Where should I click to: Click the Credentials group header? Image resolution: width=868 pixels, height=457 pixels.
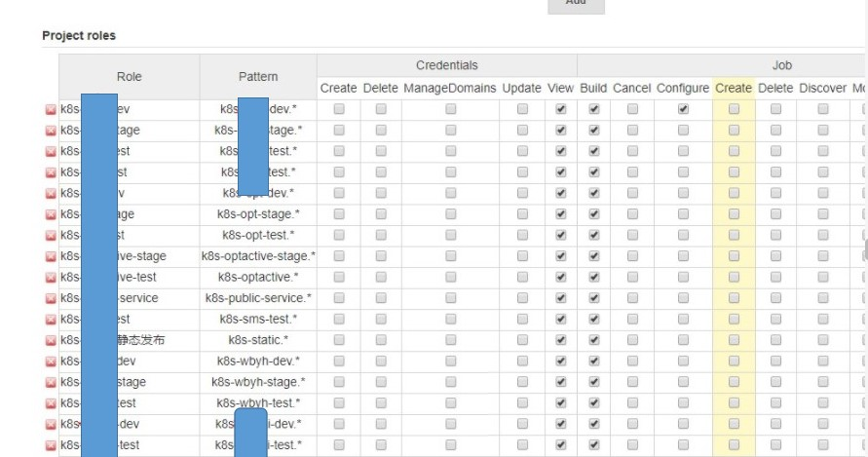447,65
